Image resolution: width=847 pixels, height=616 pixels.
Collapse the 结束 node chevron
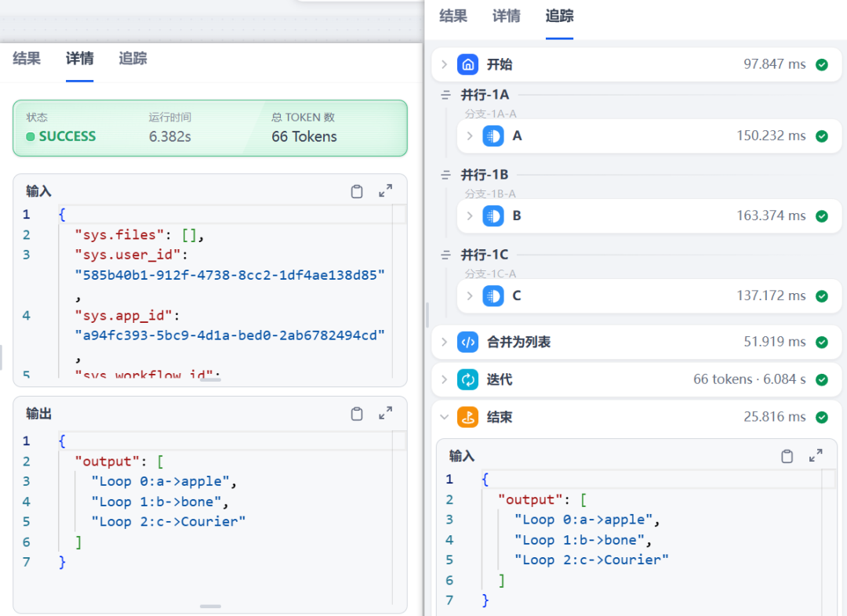tap(445, 418)
